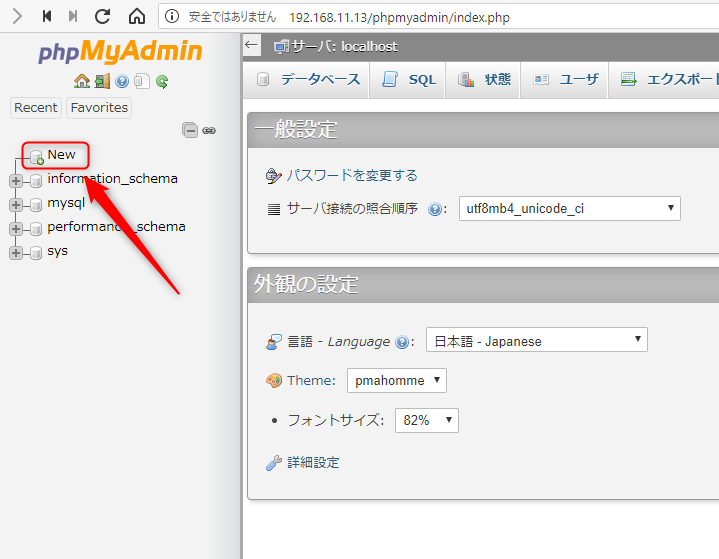Open the Theme pmahomme dropdown
This screenshot has width=719, height=559.
(396, 380)
